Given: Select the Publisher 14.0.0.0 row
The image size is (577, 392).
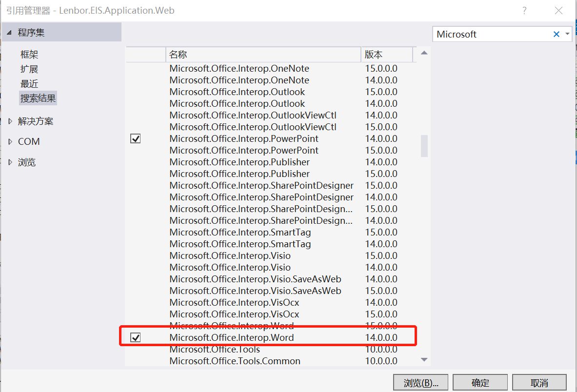Looking at the screenshot, I should (x=271, y=162).
